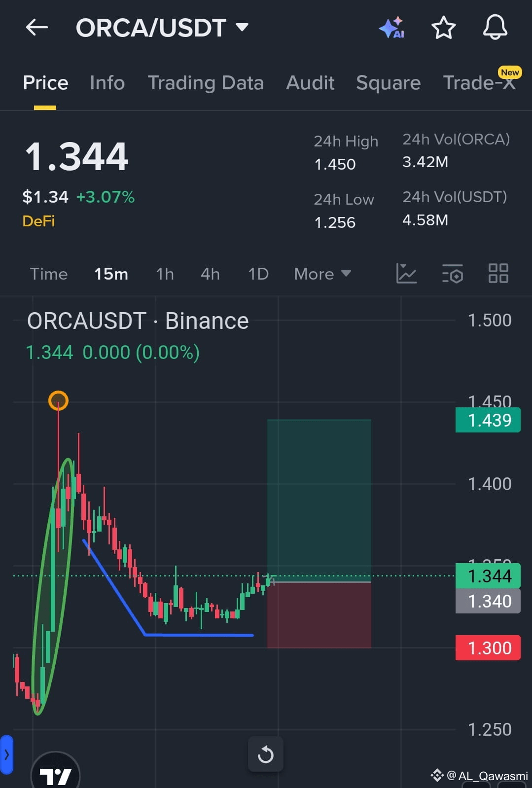This screenshot has width=532, height=788.
Task: Tap the 24h Vol(USDT) value 4.58M
Action: point(425,220)
